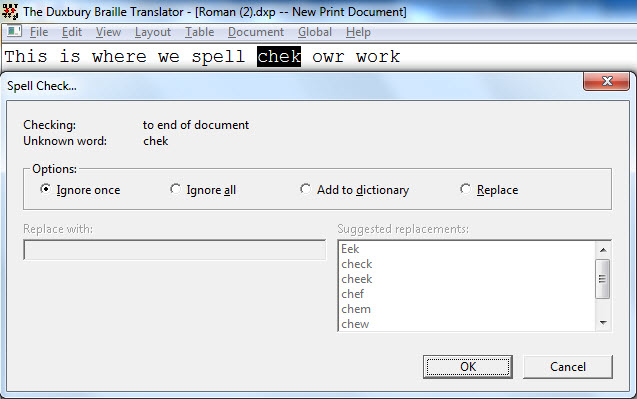Select the Ignore once option
Viewport: 637px width, 399px height.
click(80, 190)
